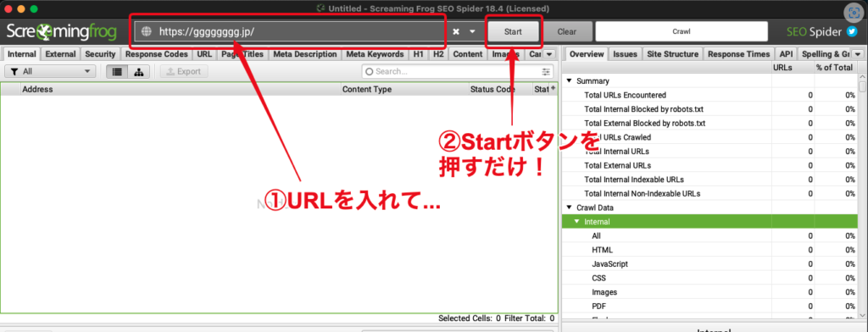Clear the URL with the X icon
868x332 pixels.
point(456,31)
